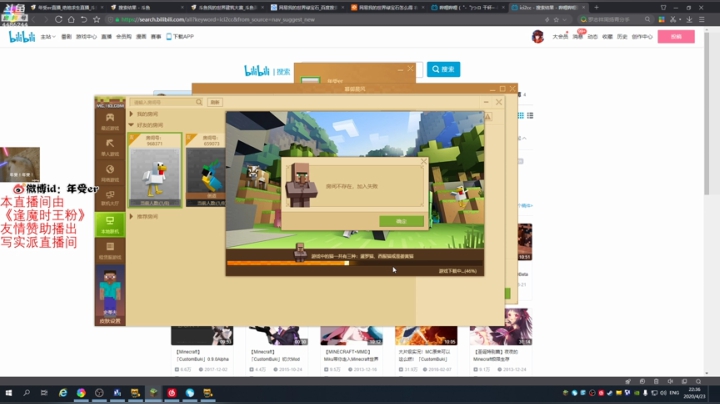Open the Steve skin settings at sidebar bottom

coord(110,294)
